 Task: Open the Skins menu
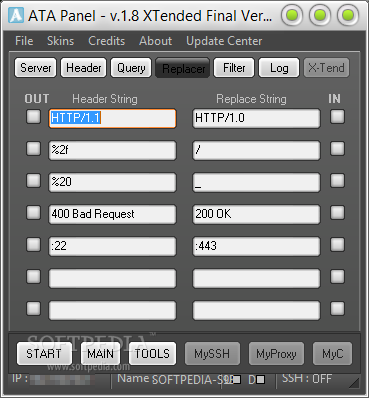(x=60, y=41)
